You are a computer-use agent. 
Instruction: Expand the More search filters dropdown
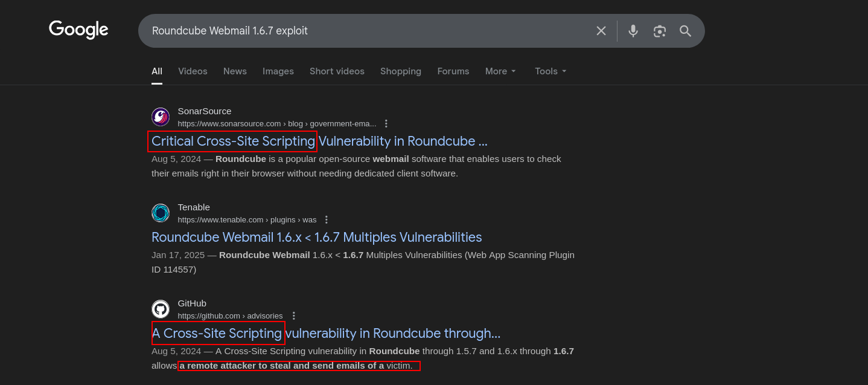pyautogui.click(x=500, y=71)
